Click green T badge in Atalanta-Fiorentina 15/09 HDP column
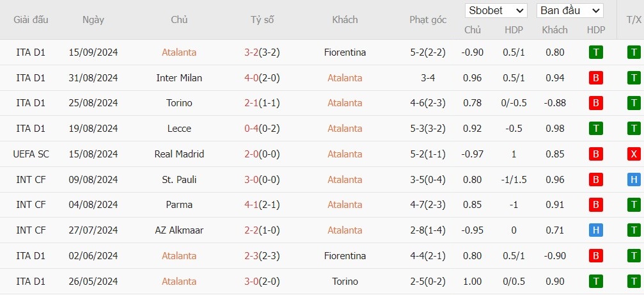The height and width of the screenshot is (295, 644). 595,52
